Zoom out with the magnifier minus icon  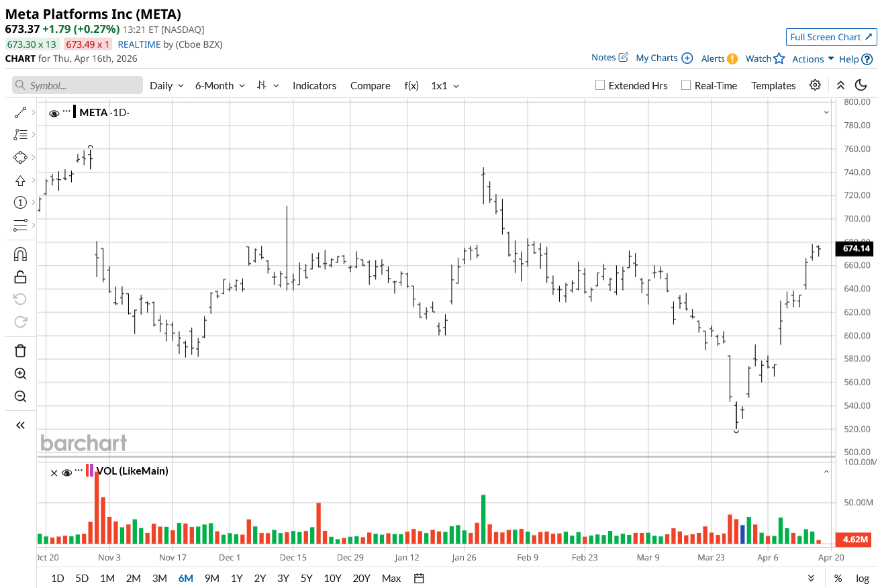pyautogui.click(x=20, y=396)
